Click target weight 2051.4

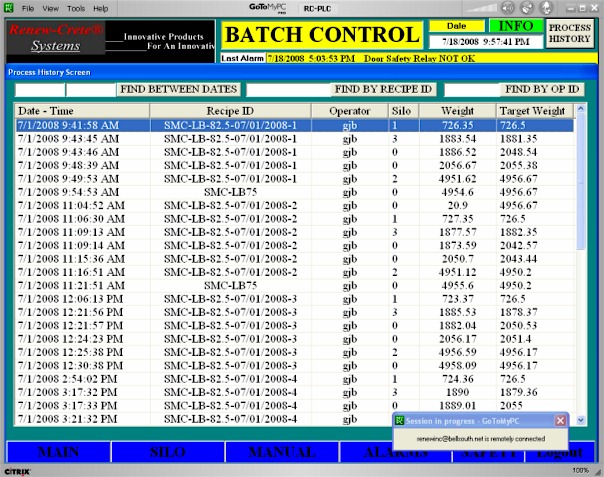pyautogui.click(x=515, y=339)
